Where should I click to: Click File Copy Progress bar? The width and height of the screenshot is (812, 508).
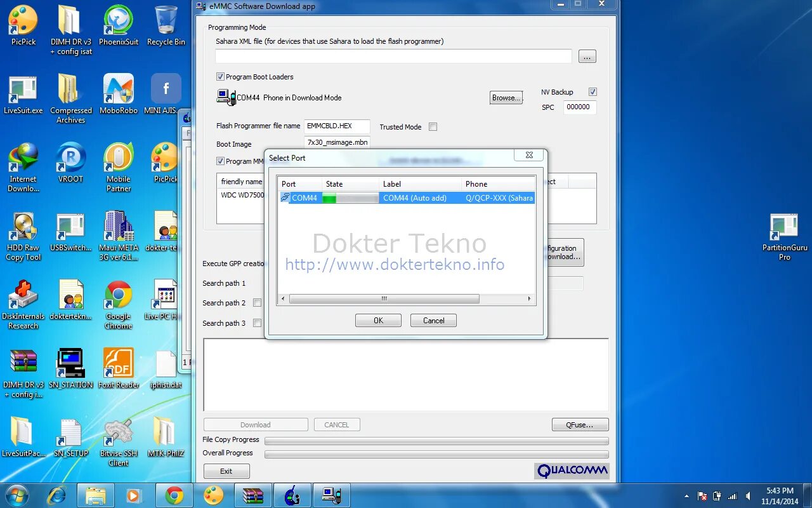436,441
